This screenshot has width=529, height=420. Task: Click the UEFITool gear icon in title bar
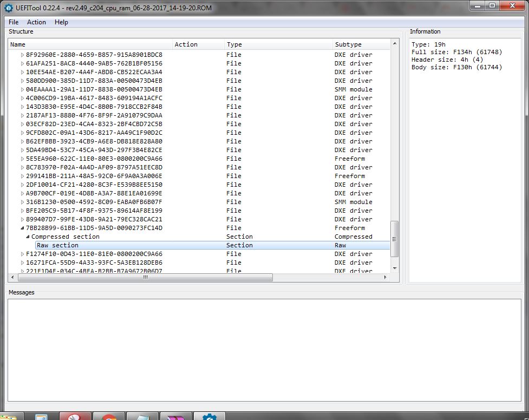click(x=8, y=8)
